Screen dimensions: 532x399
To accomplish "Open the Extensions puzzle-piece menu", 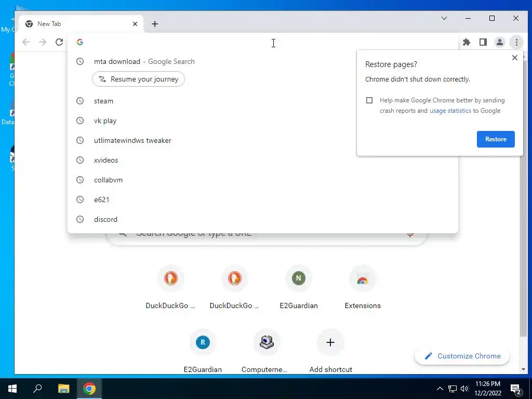I will (x=467, y=42).
